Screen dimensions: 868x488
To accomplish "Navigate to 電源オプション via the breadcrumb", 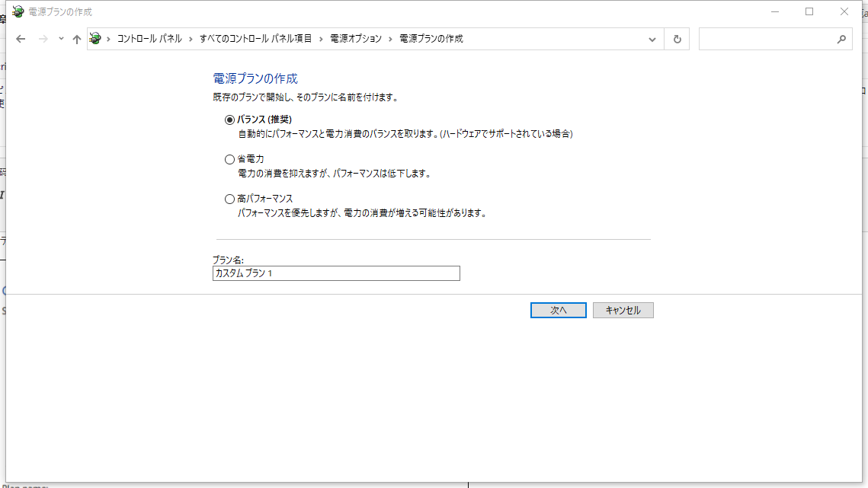I will (x=357, y=38).
